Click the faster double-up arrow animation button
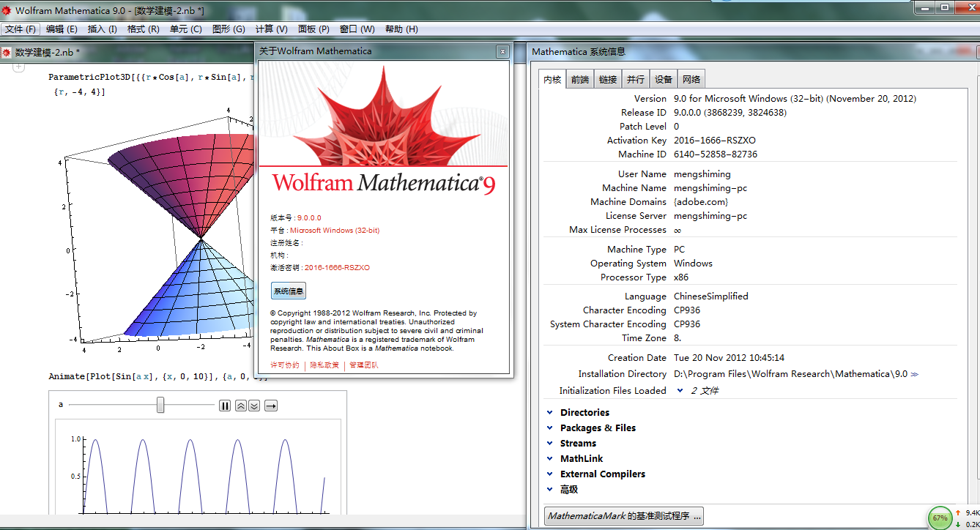The image size is (980, 530). click(241, 406)
